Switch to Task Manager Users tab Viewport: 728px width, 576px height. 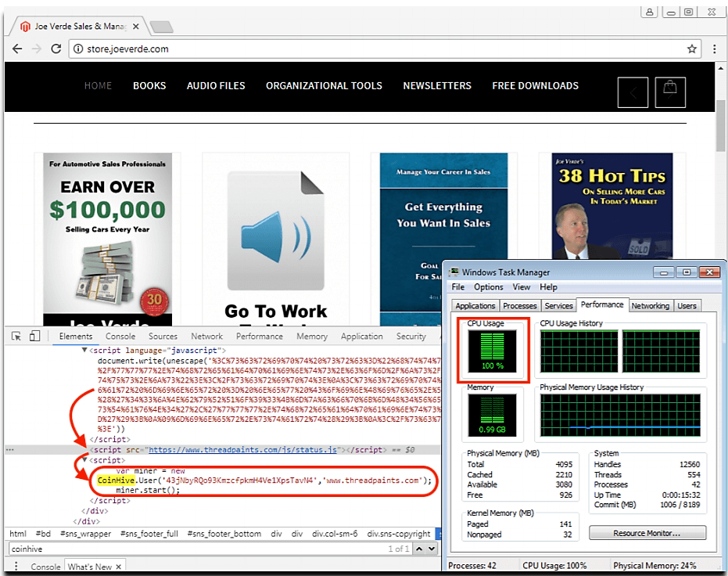(x=687, y=306)
